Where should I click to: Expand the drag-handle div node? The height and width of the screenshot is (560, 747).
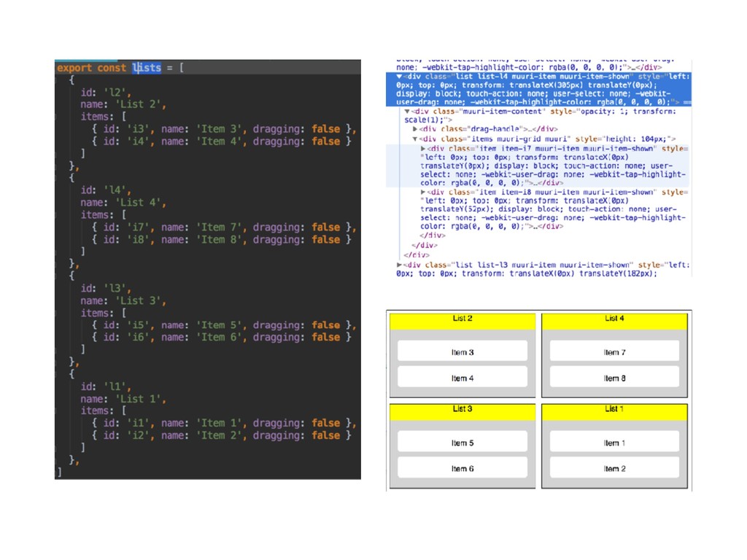point(415,129)
